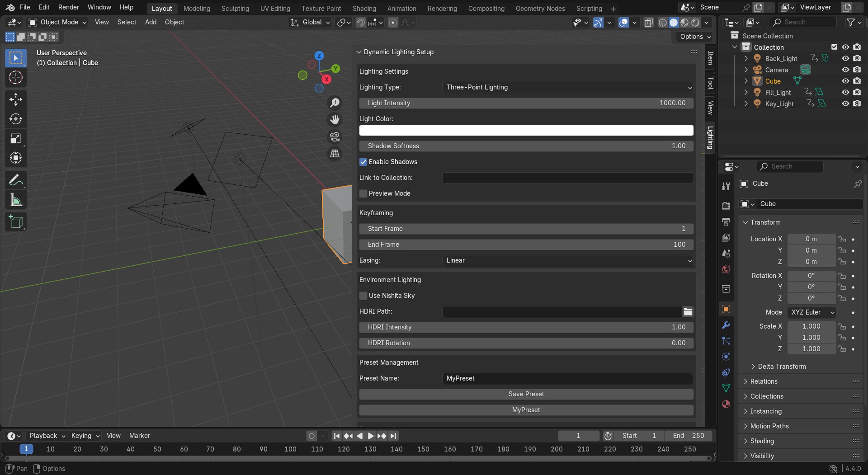Open the World properties tab icon

pos(726,269)
